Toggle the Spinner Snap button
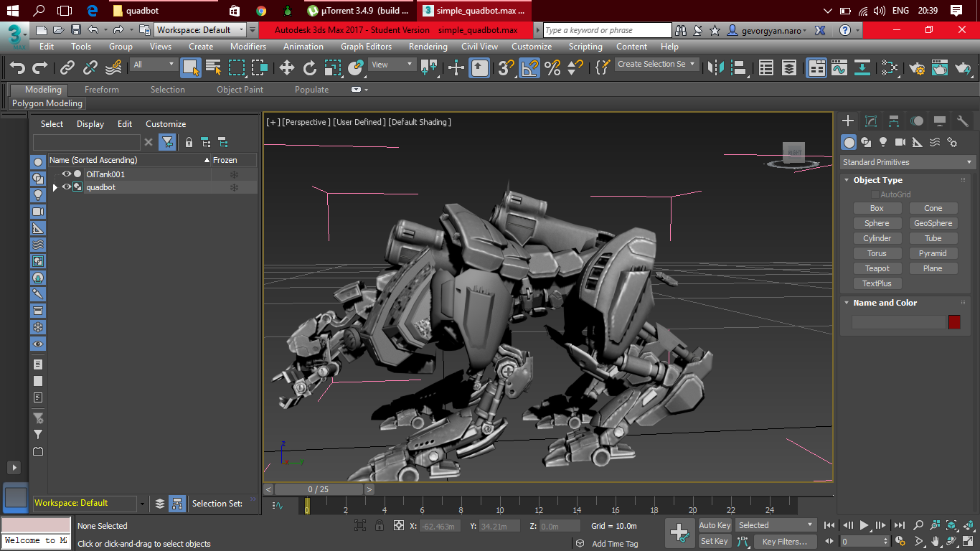The width and height of the screenshot is (980, 551). pyautogui.click(x=575, y=67)
